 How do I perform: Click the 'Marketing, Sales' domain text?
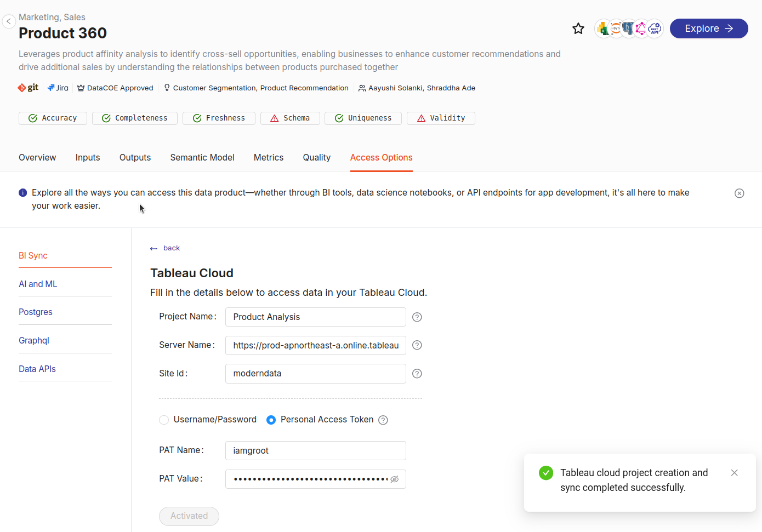[x=52, y=17]
